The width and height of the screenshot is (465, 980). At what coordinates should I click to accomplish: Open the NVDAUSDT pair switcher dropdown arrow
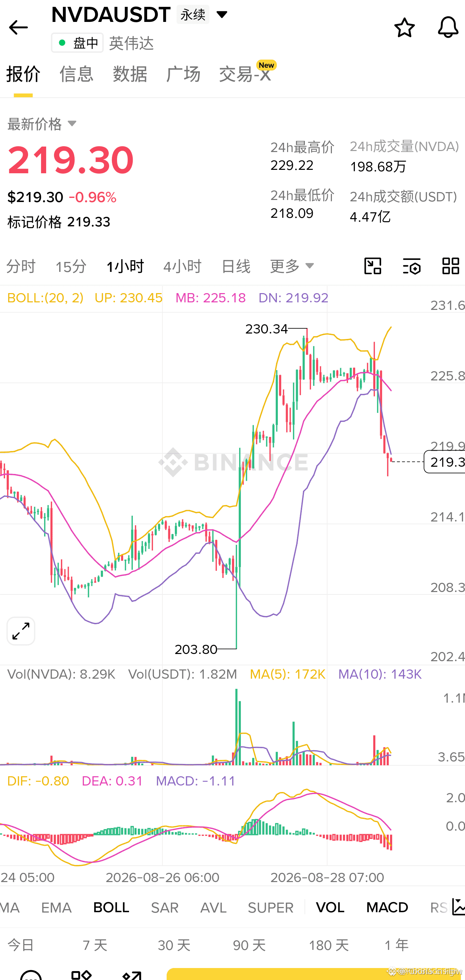(222, 15)
